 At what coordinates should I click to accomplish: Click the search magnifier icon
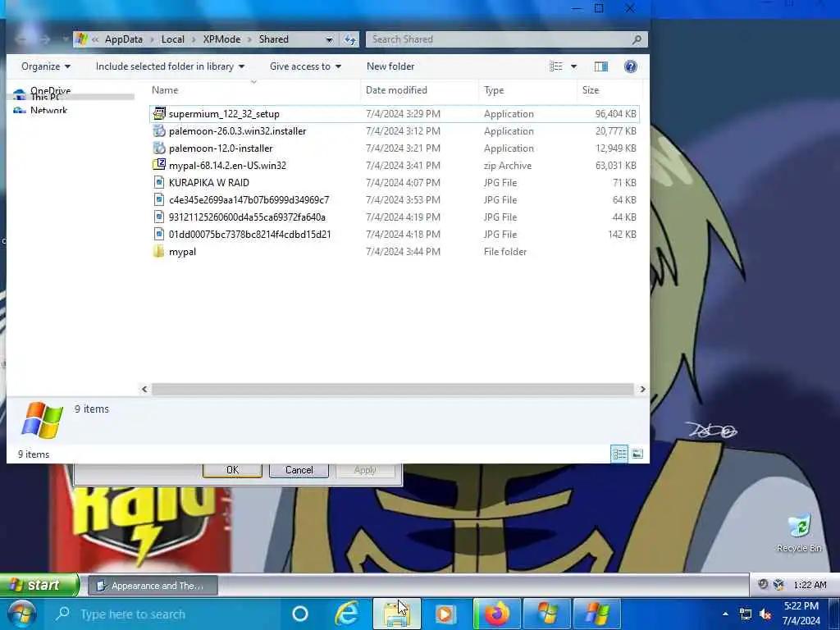[637, 39]
